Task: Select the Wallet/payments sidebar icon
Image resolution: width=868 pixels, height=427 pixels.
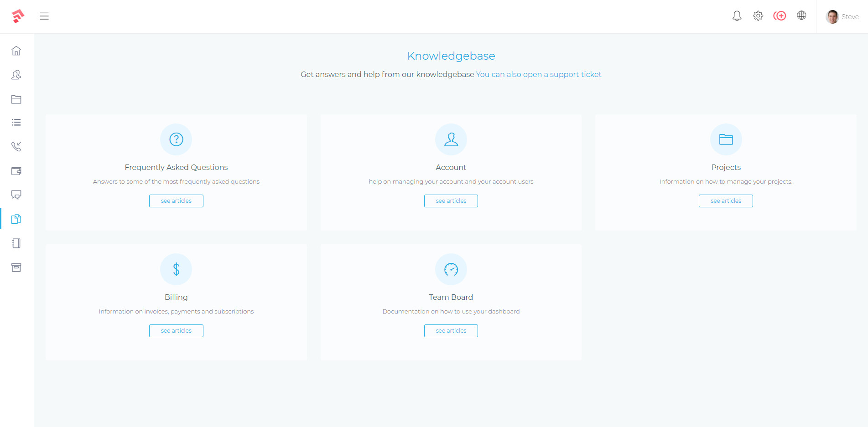Action: point(16,171)
